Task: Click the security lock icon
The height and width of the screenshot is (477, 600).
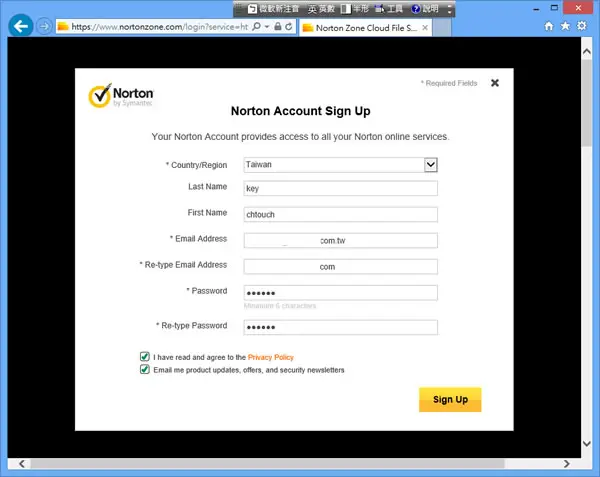Action: pos(278,26)
